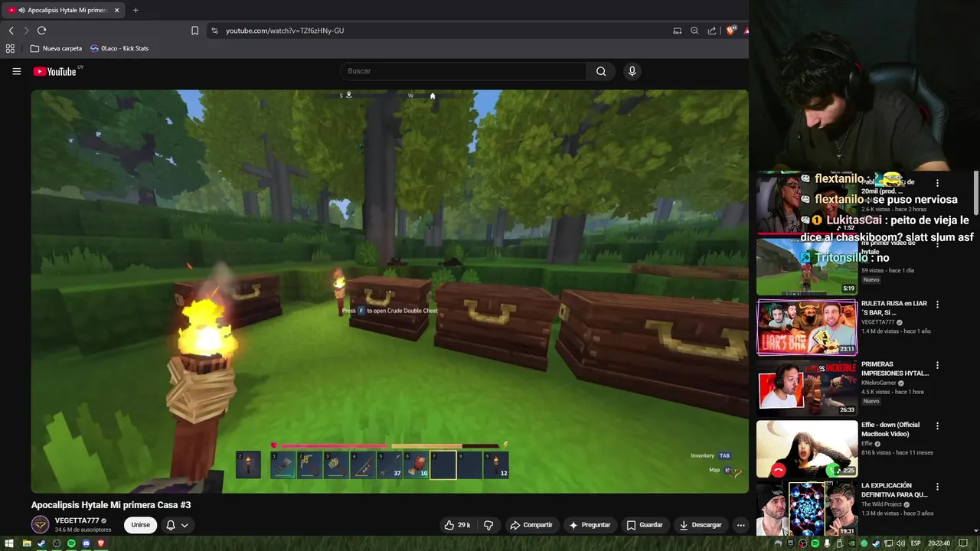The width and height of the screenshot is (980, 551).
Task: Click the YouTube search magnifier button
Action: tap(601, 71)
